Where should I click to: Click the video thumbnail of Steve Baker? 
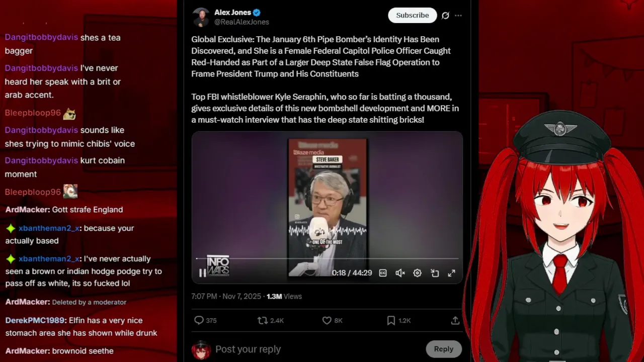click(x=327, y=208)
